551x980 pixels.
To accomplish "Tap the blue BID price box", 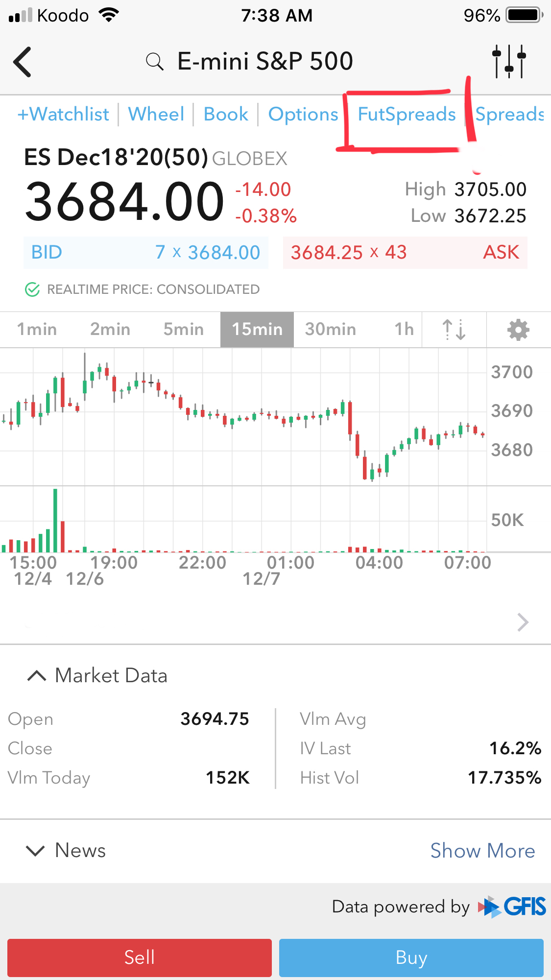I will (x=145, y=253).
